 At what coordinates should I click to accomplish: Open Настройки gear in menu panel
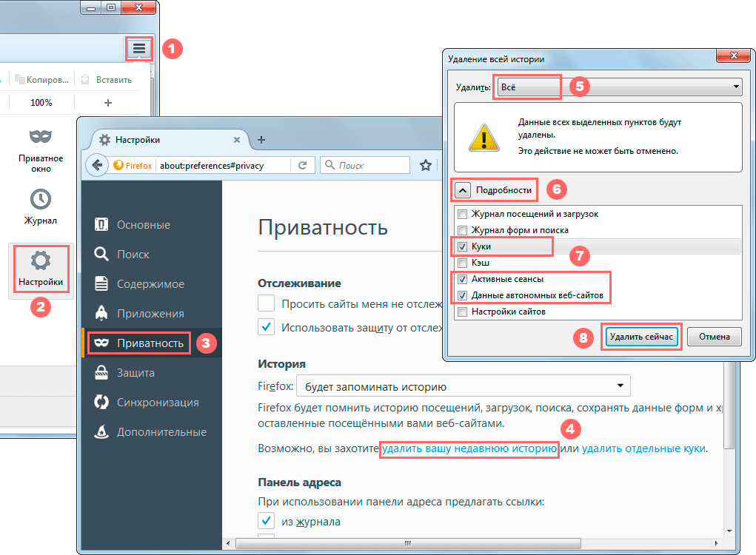(41, 269)
